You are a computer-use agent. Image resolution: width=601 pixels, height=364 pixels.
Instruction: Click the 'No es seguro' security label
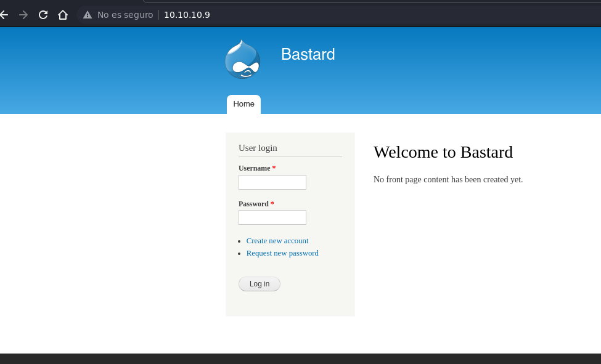coord(125,15)
